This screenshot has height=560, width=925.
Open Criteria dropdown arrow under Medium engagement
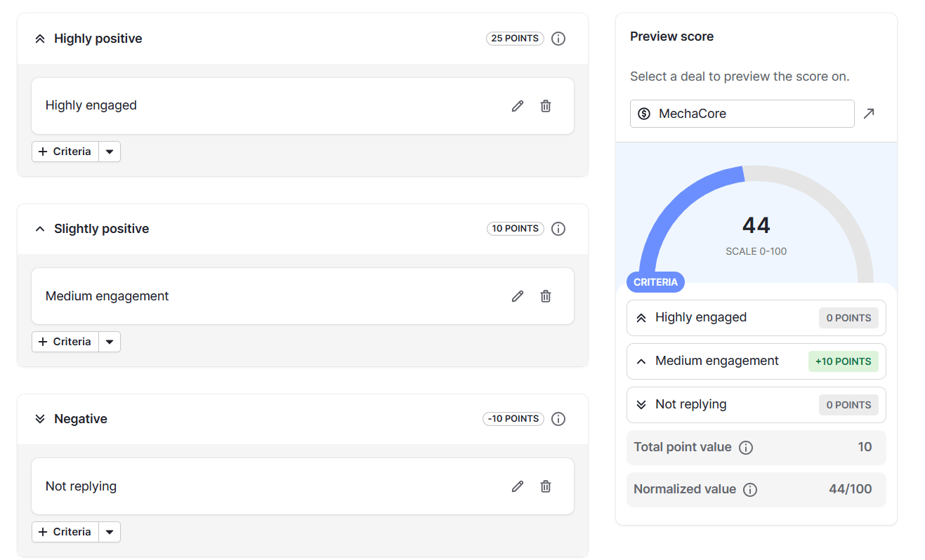pos(110,342)
